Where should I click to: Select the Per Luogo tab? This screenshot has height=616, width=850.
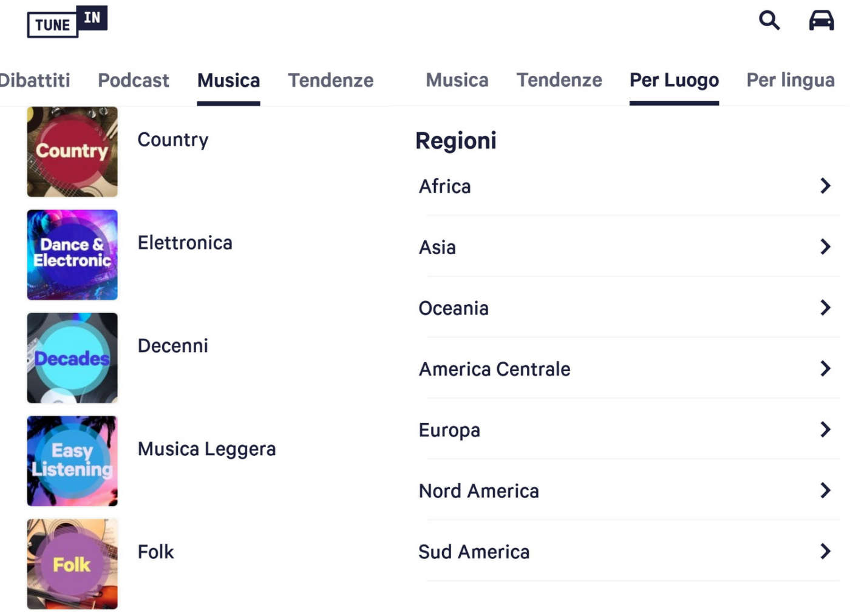click(x=674, y=80)
